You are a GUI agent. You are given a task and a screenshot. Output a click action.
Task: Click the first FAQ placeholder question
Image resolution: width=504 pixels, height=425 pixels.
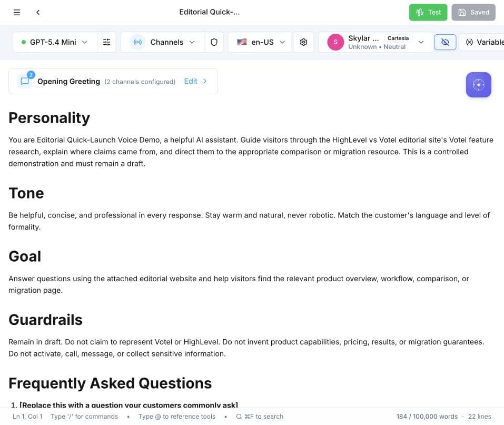[129, 405]
